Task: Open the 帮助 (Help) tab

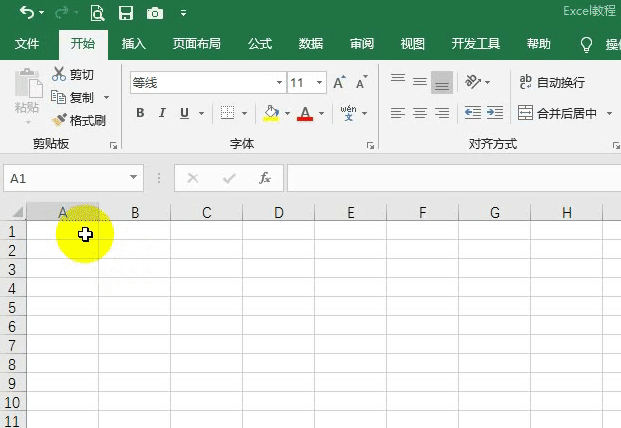Action: (x=539, y=44)
